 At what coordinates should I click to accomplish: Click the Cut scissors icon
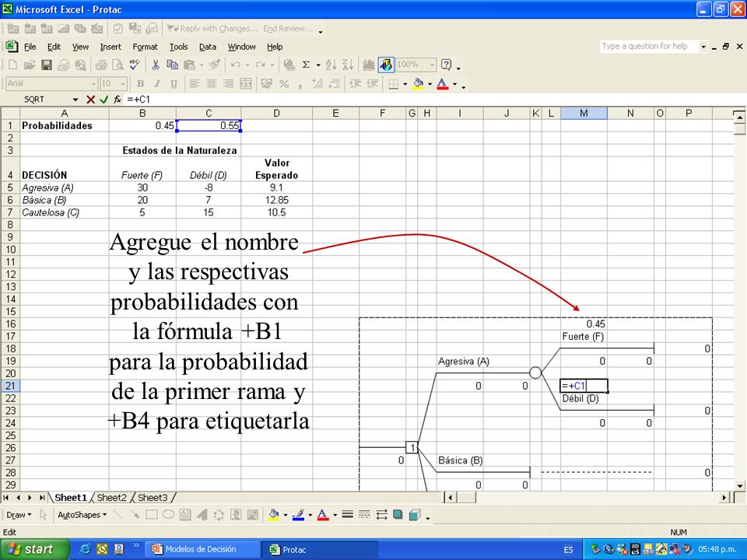click(156, 65)
